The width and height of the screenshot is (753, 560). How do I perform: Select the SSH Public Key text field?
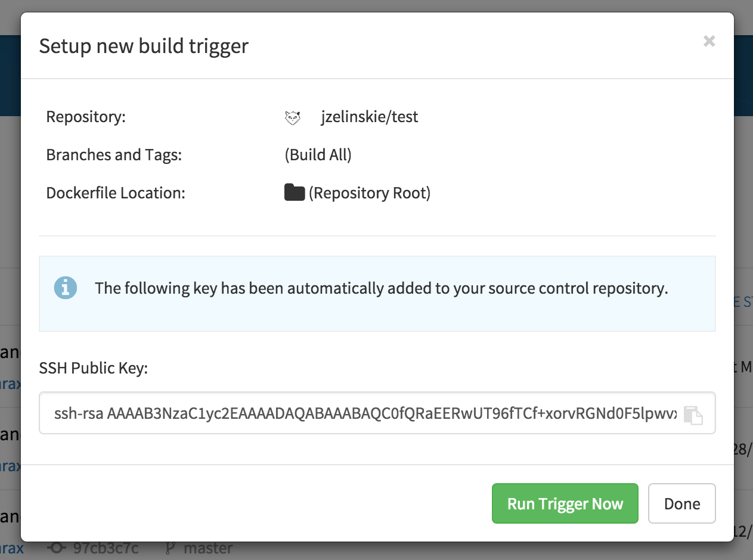[358, 412]
